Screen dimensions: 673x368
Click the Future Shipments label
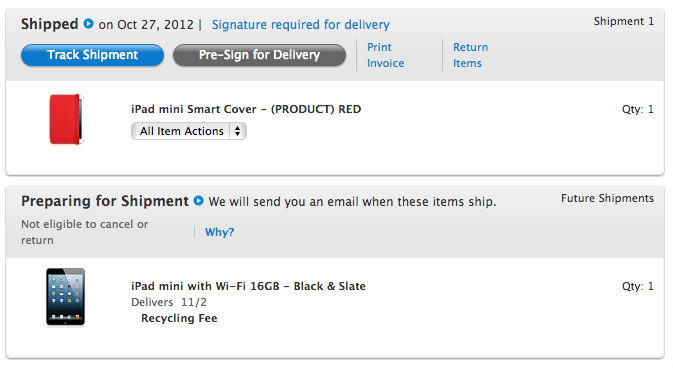point(607,198)
